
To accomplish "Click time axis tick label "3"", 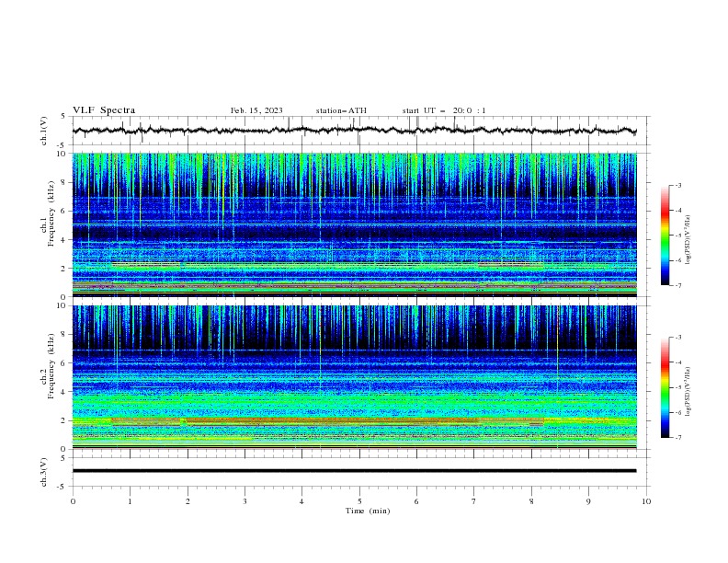I will 245,501.
